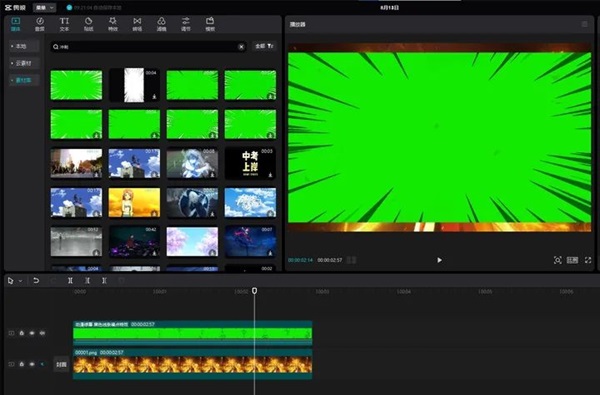Viewport: 600px width, 395px height.
Task: Open the filter dropdown beside the search bar
Action: 264,46
